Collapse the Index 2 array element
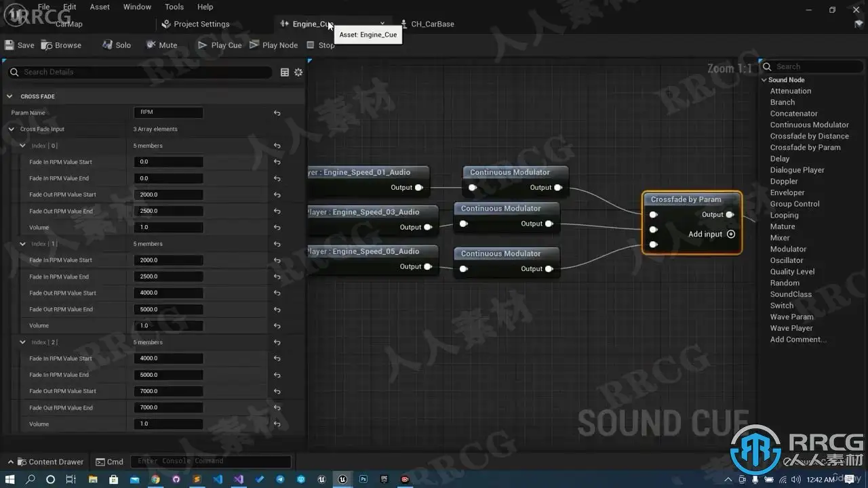 (x=22, y=342)
